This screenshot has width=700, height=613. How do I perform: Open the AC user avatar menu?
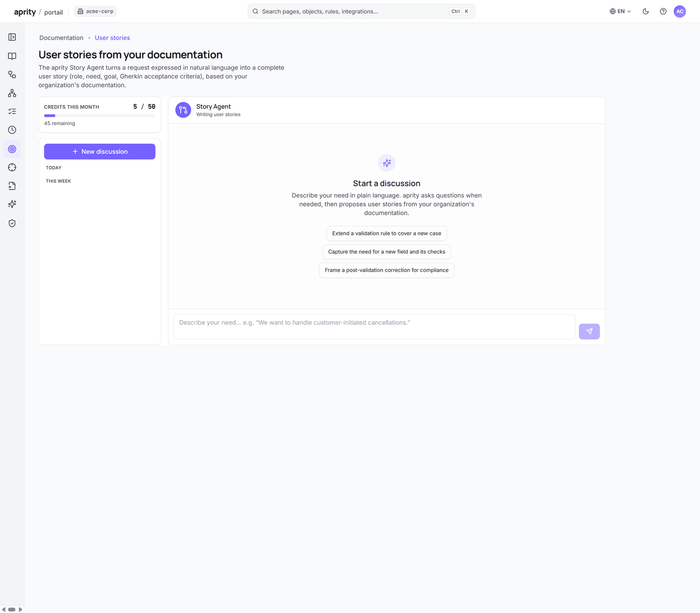tap(680, 11)
